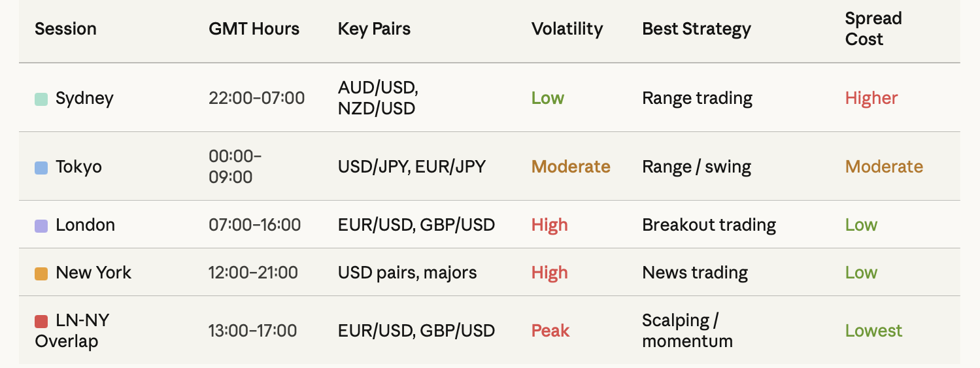Click the Best Strategy column header

click(696, 29)
